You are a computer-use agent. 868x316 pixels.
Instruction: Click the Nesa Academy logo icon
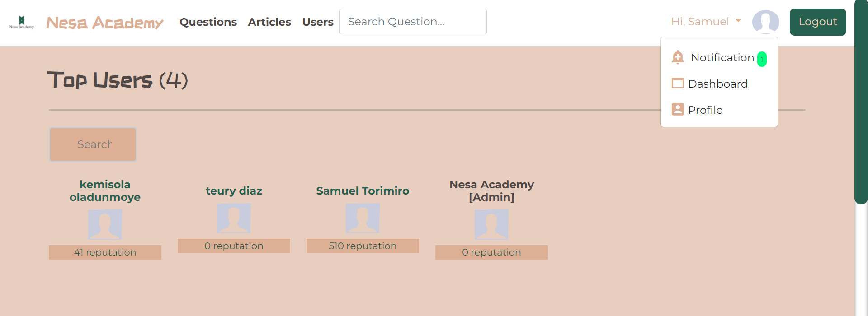coord(21,22)
